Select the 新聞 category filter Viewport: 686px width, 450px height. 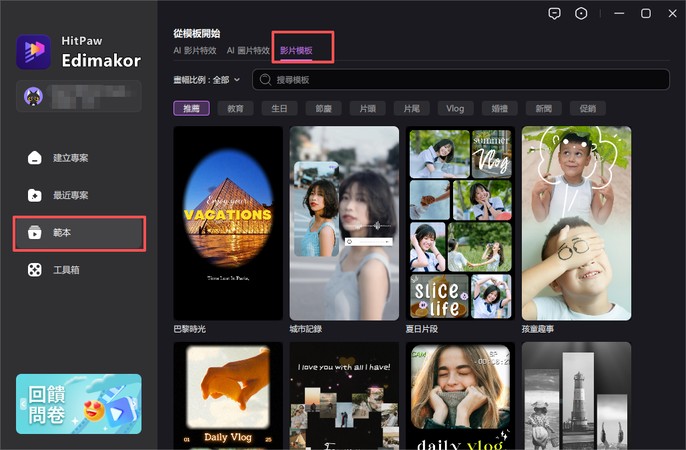click(544, 108)
